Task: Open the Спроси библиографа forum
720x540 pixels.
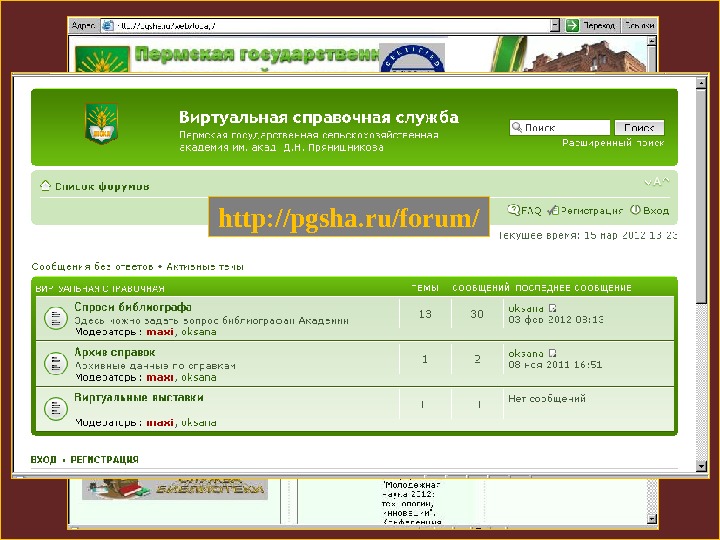Action: click(133, 307)
